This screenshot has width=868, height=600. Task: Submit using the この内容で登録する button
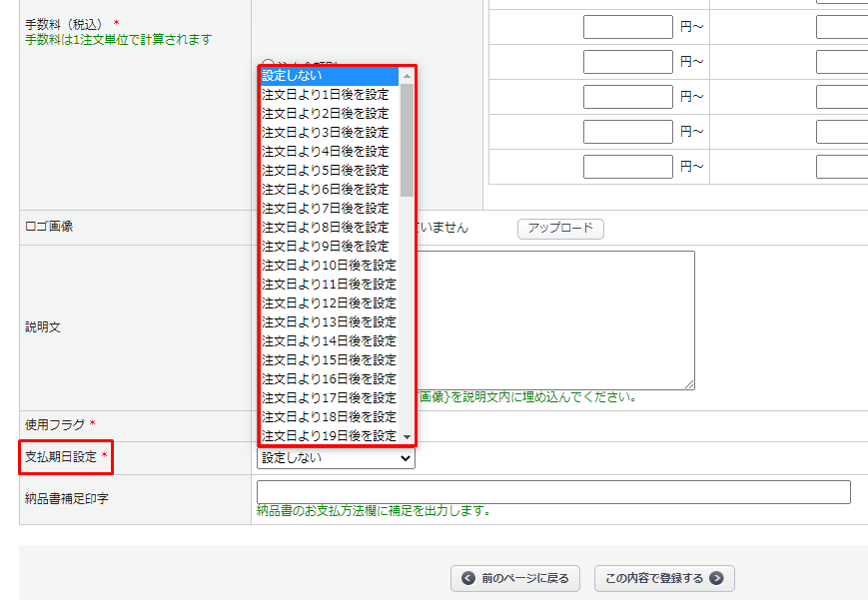click(x=664, y=578)
